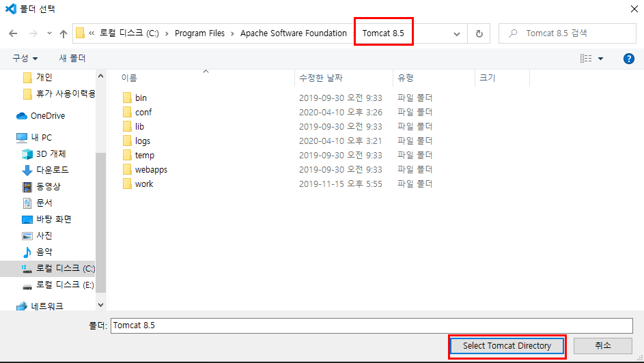
Task: Click the address bar folder icon
Action: coord(81,33)
